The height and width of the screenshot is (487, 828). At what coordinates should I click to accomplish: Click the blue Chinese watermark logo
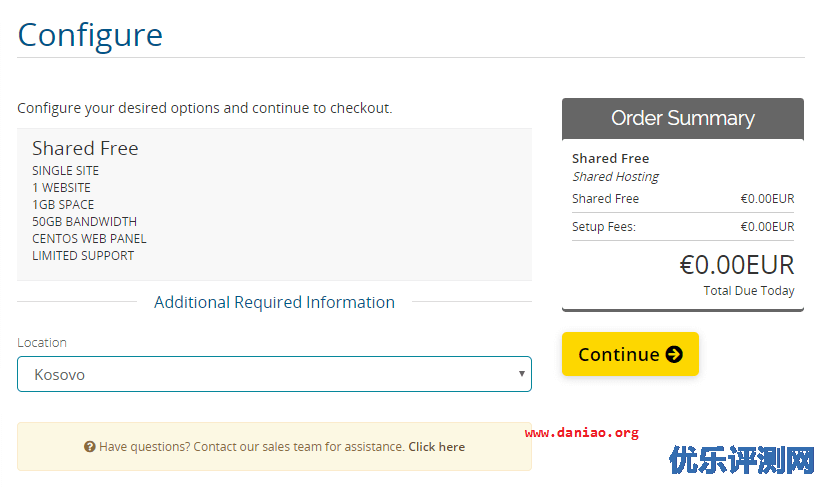(x=742, y=460)
